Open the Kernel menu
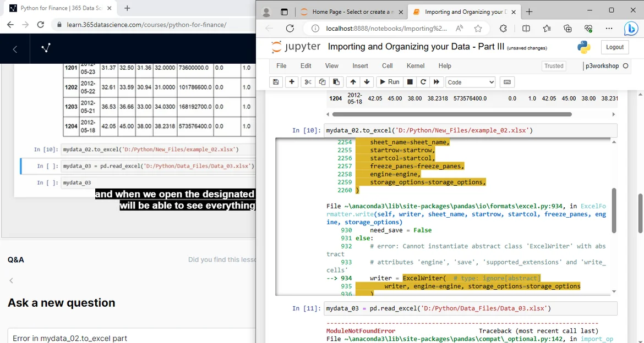Image resolution: width=644 pixels, height=343 pixels. pos(415,66)
